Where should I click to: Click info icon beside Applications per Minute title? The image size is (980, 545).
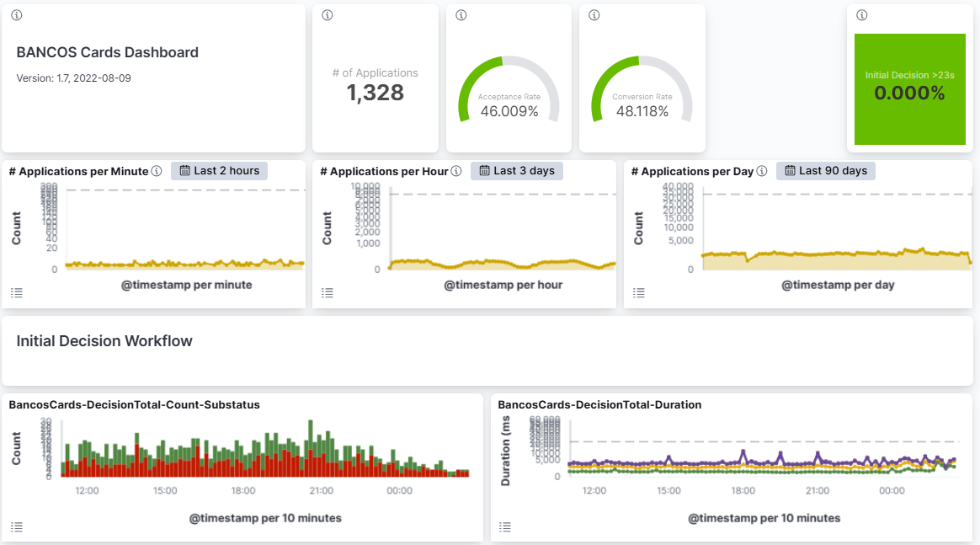[157, 171]
